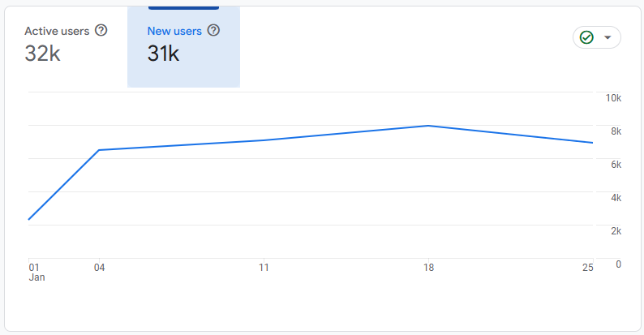Image resolution: width=644 pixels, height=335 pixels.
Task: Click the 31k new users value
Action: click(164, 54)
